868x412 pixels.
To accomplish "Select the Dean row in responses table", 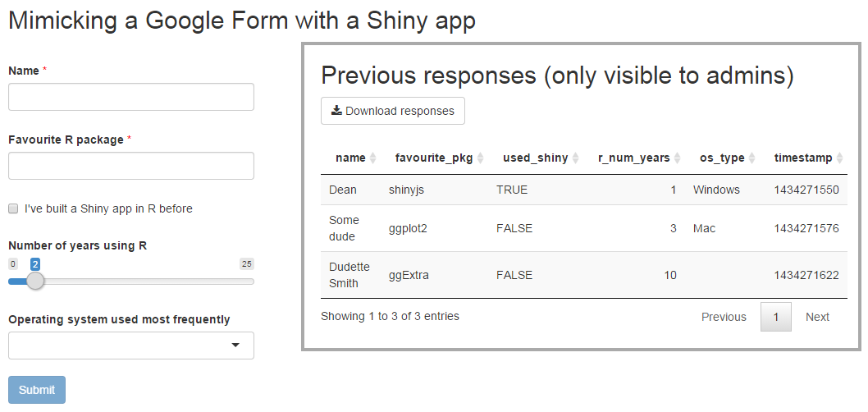I will tap(583, 190).
